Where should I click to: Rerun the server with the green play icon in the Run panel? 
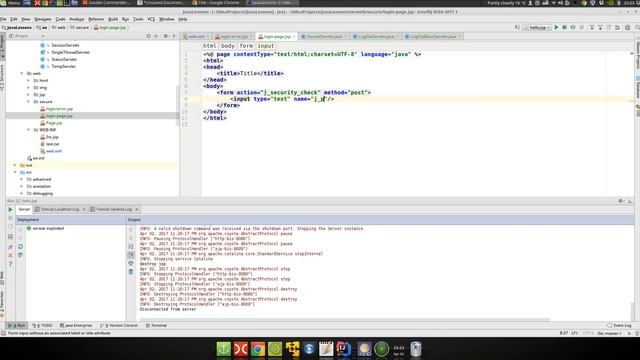[x=10, y=209]
